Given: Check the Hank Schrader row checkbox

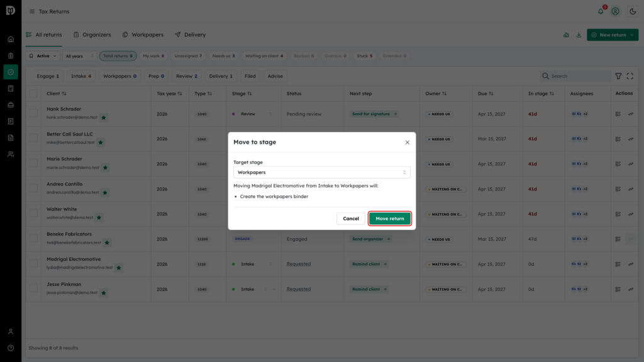Looking at the screenshot, I should click(x=33, y=113).
